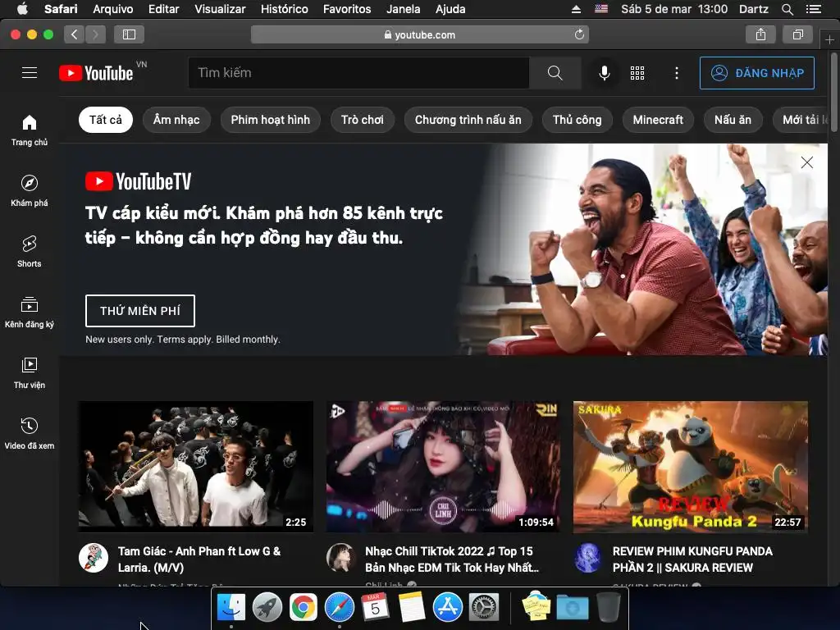This screenshot has height=630, width=840.
Task: Show Safari tab overview
Action: point(797,34)
